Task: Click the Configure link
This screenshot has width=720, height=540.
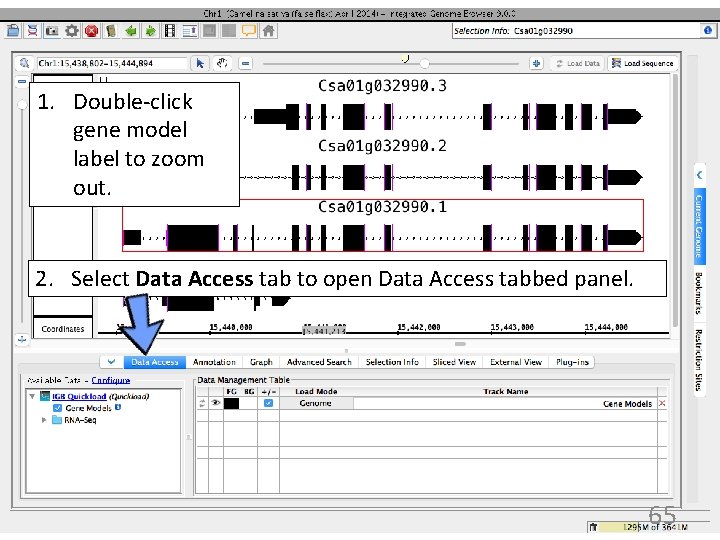Action: [111, 380]
